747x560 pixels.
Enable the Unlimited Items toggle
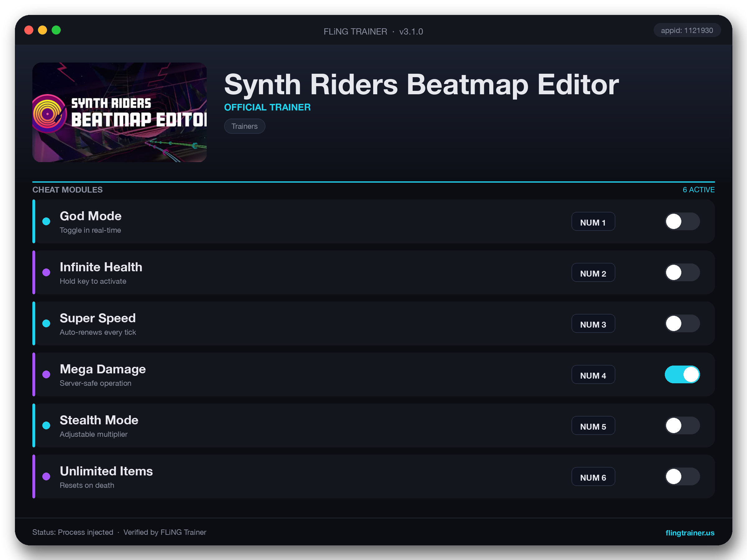point(682,476)
